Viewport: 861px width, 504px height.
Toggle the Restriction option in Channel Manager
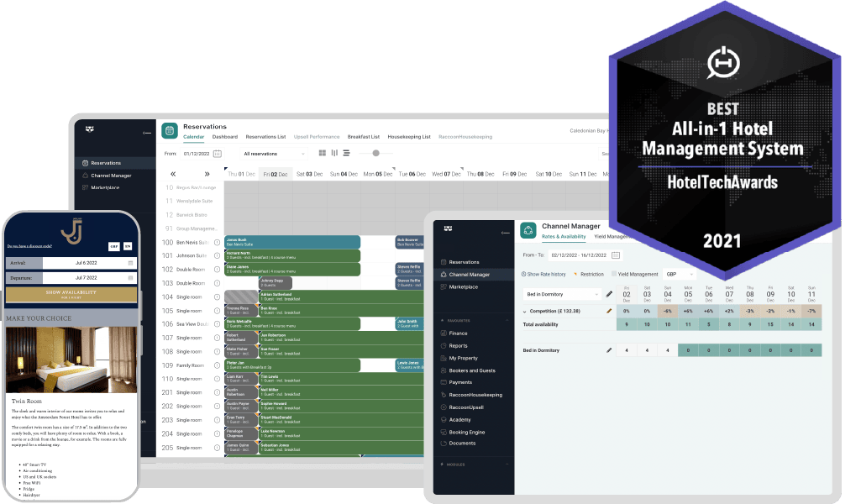click(x=589, y=274)
